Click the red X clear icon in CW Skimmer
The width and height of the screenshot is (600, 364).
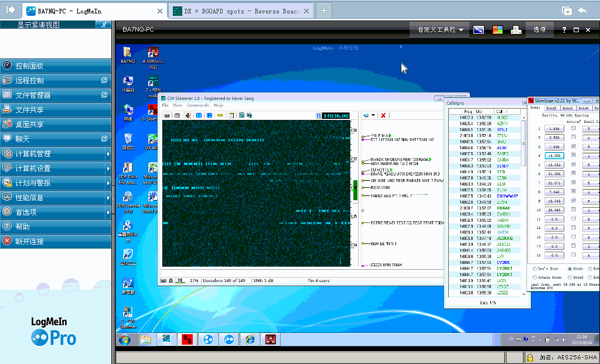[383, 115]
